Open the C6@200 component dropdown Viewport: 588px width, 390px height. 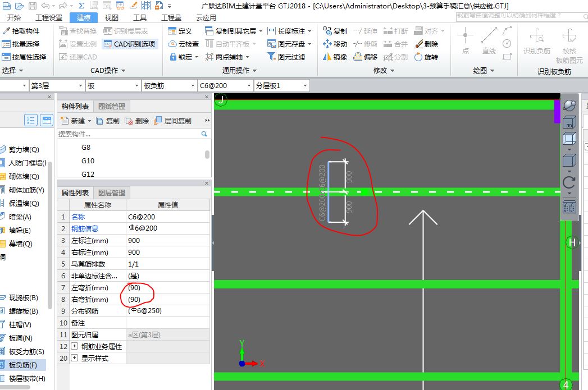[x=225, y=86]
